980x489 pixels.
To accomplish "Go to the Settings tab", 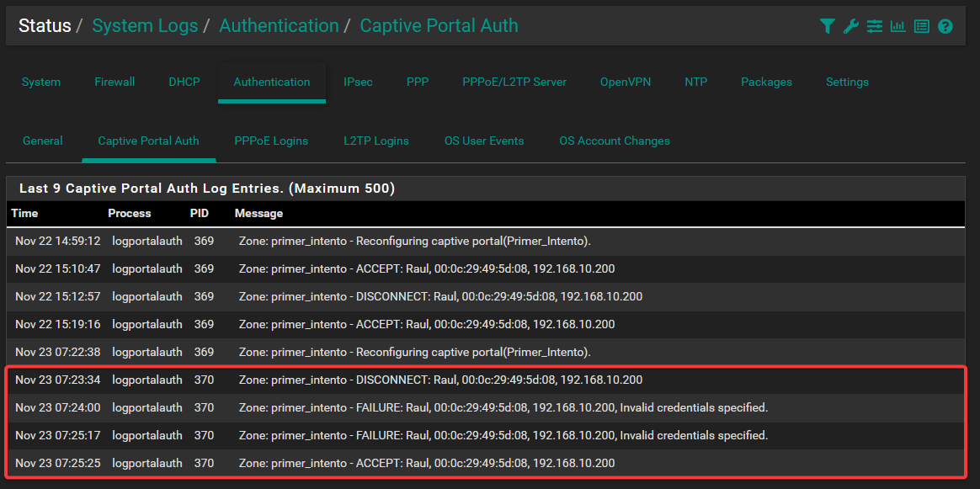I will [x=847, y=82].
